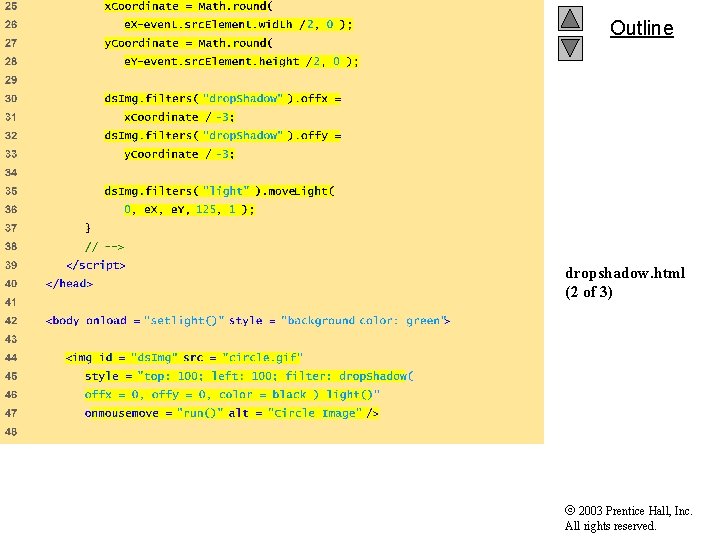
Task: Click the style 'top: 100; left: 100' line
Action: click(249, 376)
